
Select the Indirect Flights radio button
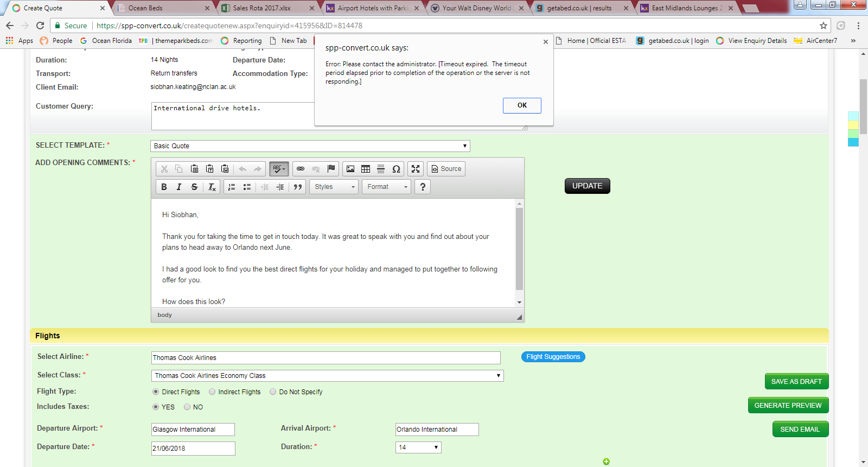tap(212, 392)
